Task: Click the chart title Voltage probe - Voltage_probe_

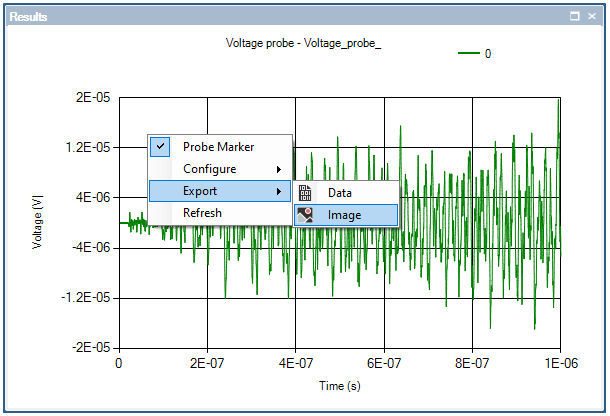Action: click(x=303, y=43)
